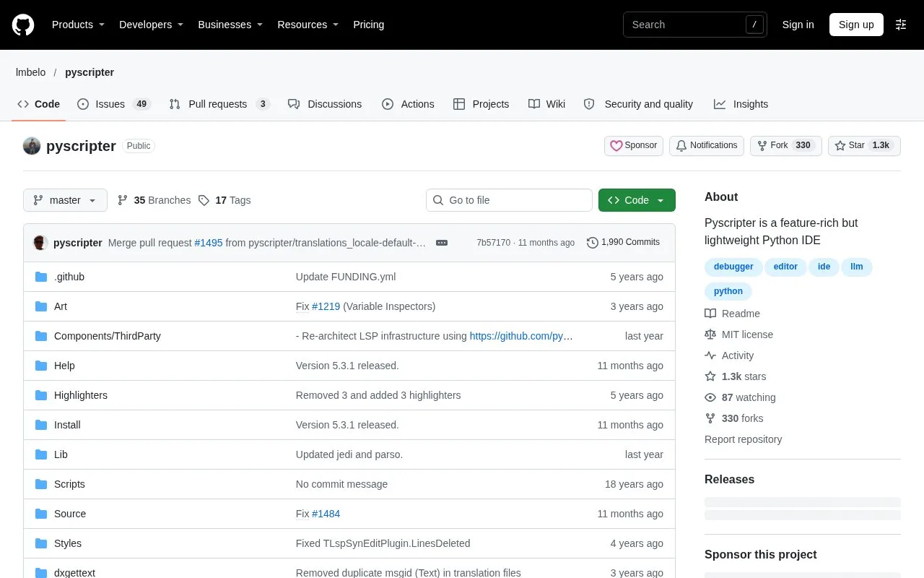Open the Businesses dropdown menu
The width and height of the screenshot is (924, 578).
point(230,25)
